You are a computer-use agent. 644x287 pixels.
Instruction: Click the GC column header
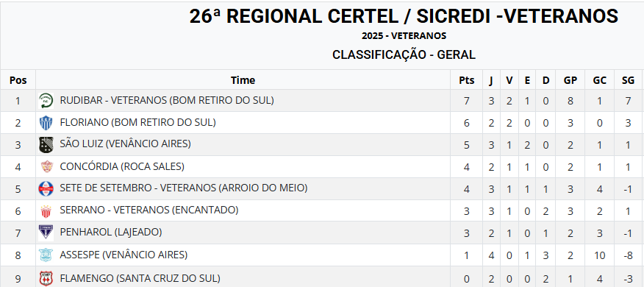(600, 80)
